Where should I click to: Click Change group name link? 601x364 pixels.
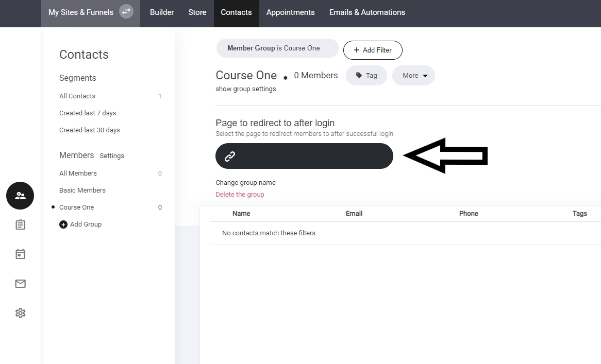(x=245, y=183)
